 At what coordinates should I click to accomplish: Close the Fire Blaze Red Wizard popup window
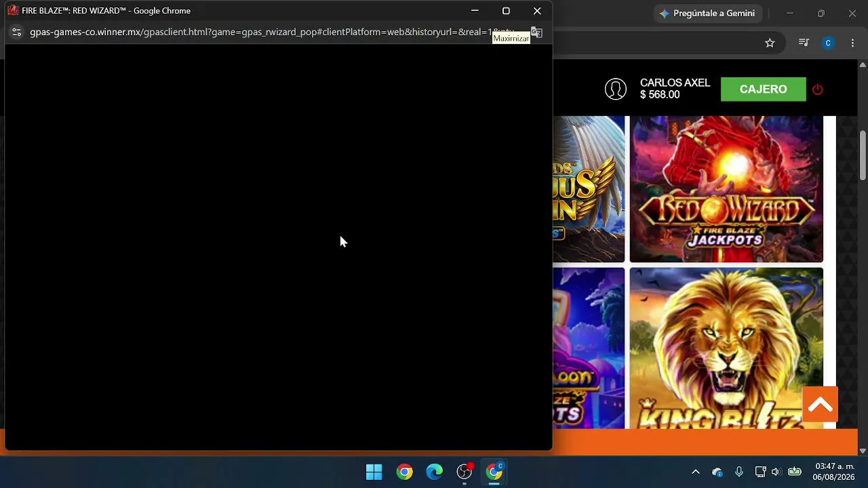coord(537,11)
